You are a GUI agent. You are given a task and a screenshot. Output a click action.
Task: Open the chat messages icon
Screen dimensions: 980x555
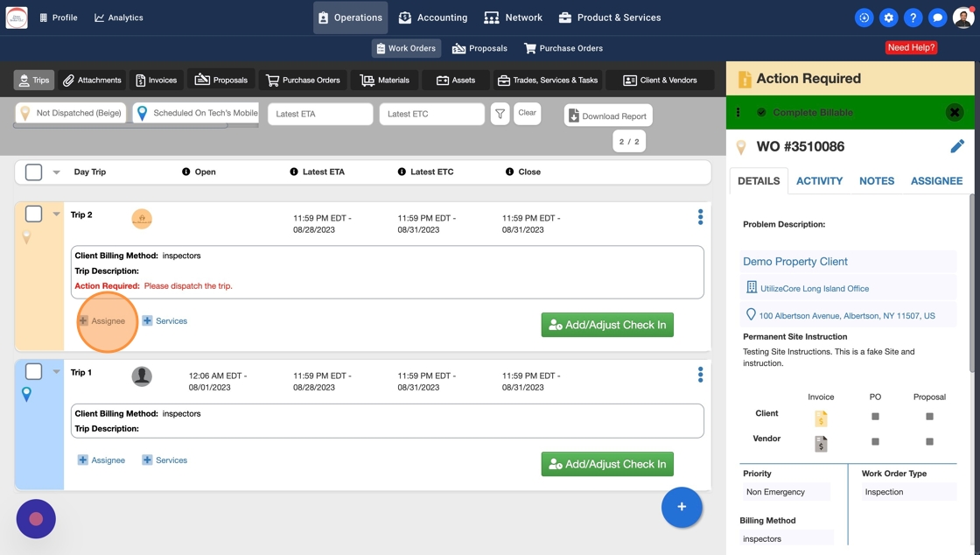pyautogui.click(x=937, y=18)
